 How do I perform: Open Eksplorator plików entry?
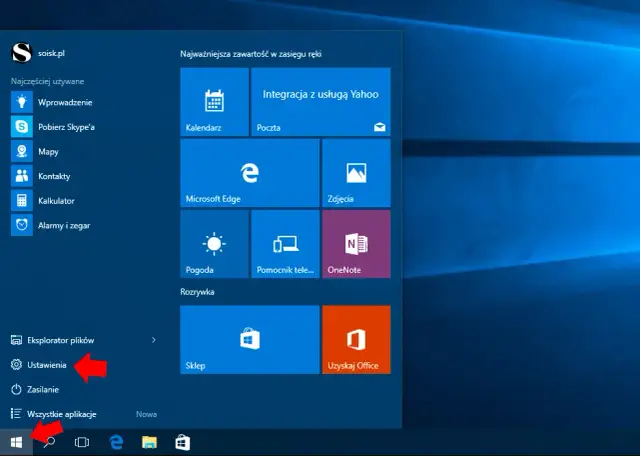[52, 340]
